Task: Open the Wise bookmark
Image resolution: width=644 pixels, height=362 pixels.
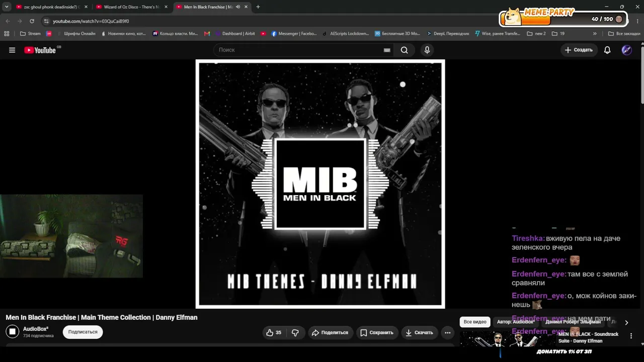Action: tap(497, 34)
